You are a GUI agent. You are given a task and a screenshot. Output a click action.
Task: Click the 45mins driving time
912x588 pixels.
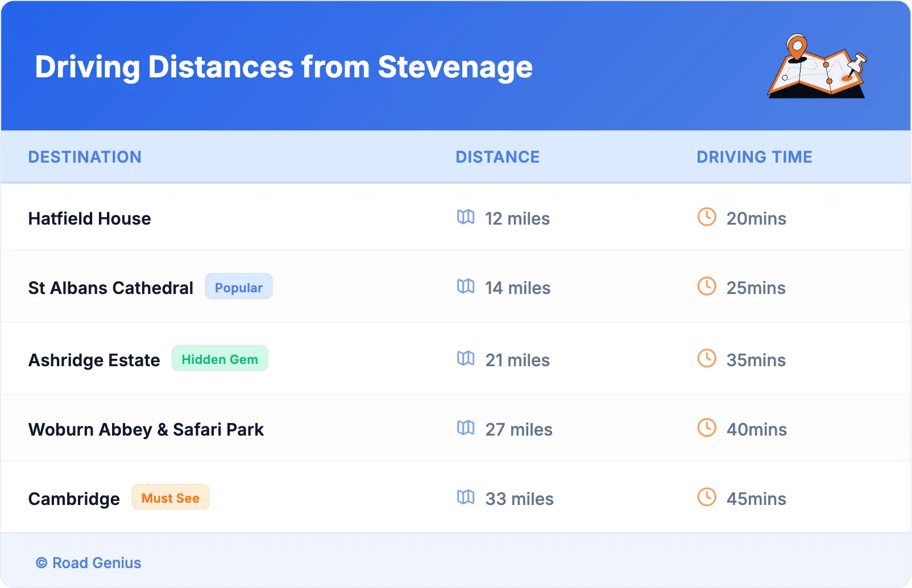[757, 499]
